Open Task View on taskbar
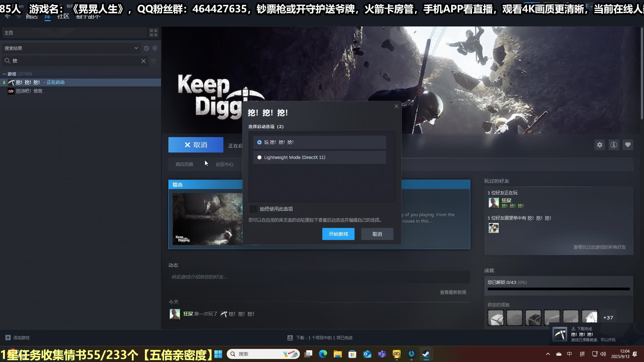The width and height of the screenshot is (644, 362). click(308, 354)
